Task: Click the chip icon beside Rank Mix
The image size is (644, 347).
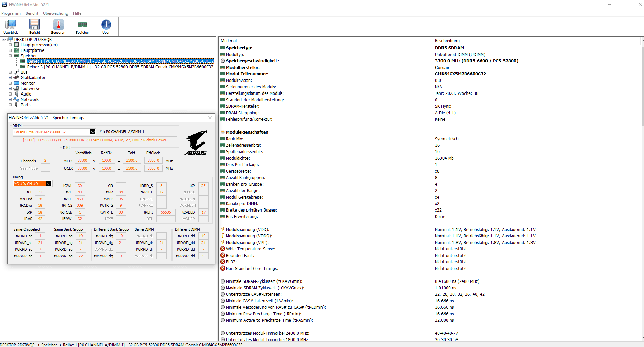Action: click(x=223, y=139)
